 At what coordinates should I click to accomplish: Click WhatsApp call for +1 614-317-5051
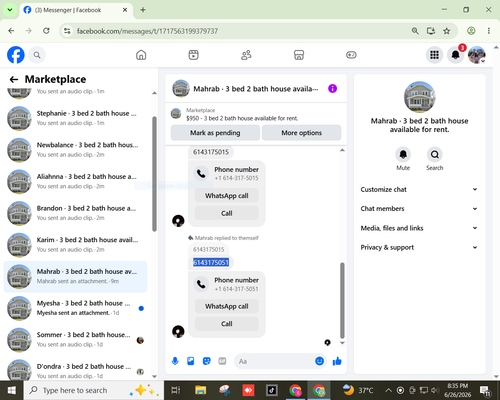(227, 306)
